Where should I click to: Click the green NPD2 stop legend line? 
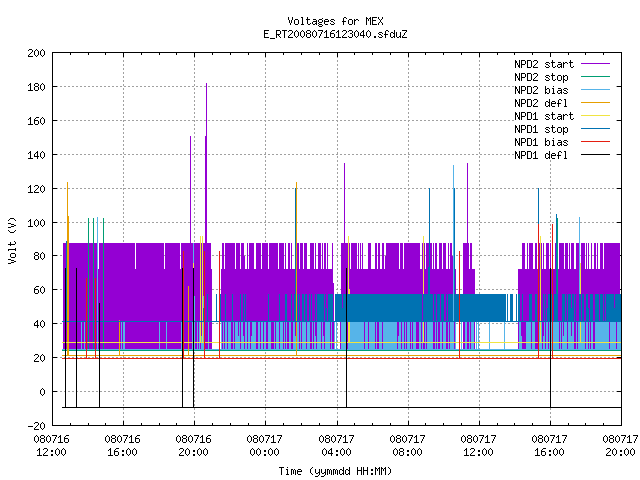[595, 76]
